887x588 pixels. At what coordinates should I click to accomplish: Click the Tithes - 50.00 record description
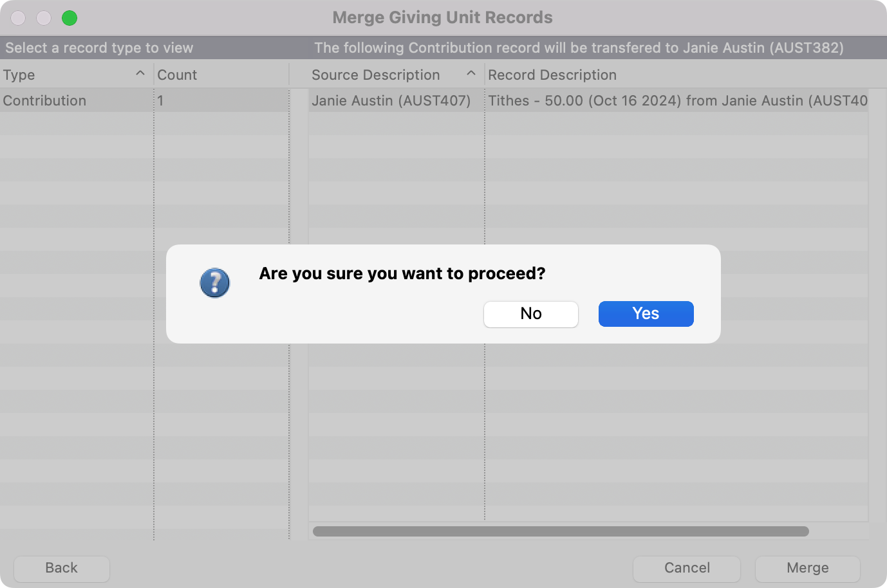676,101
